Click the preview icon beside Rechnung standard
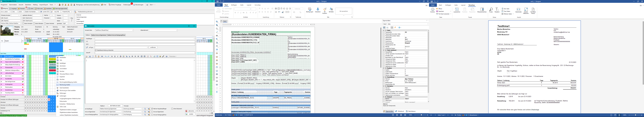 pos(145,109)
